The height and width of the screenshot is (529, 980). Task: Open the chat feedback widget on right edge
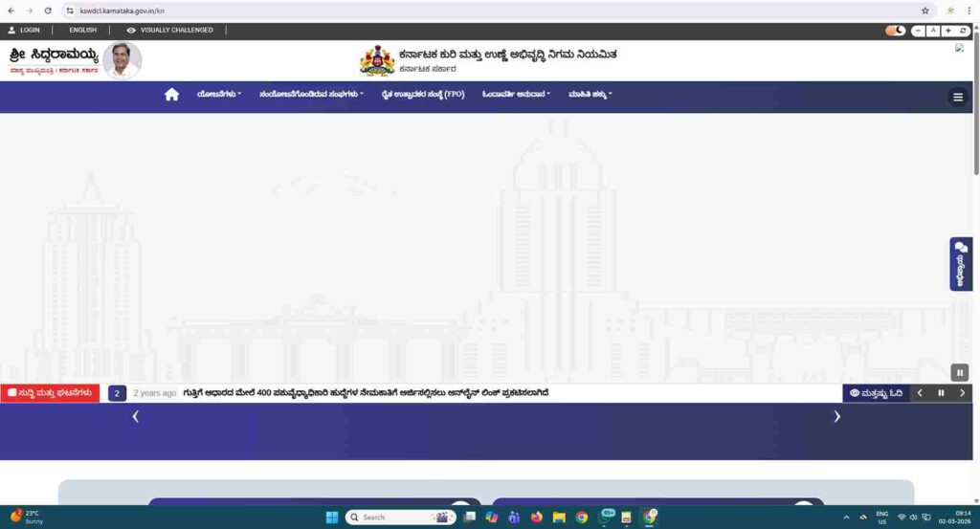click(x=960, y=264)
